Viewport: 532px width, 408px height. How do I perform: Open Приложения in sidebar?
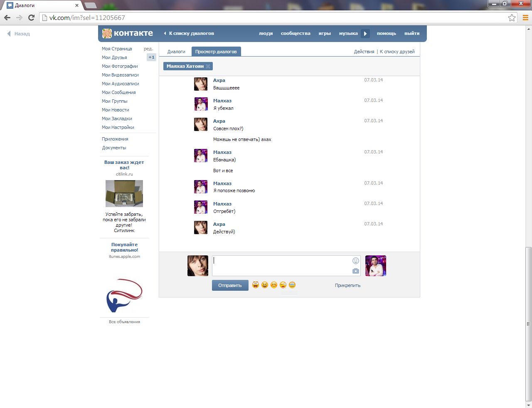[x=115, y=139]
